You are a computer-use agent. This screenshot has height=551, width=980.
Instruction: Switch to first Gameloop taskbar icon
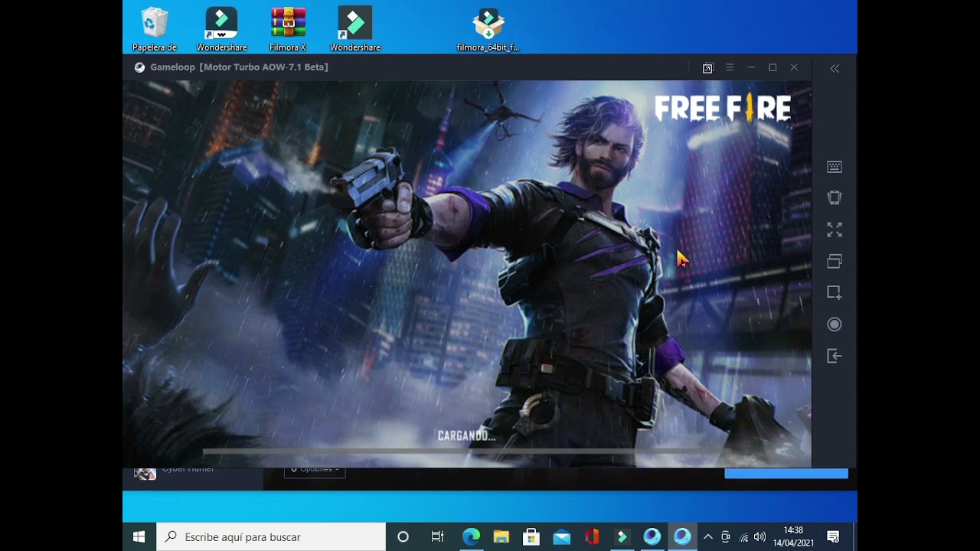pyautogui.click(x=652, y=537)
